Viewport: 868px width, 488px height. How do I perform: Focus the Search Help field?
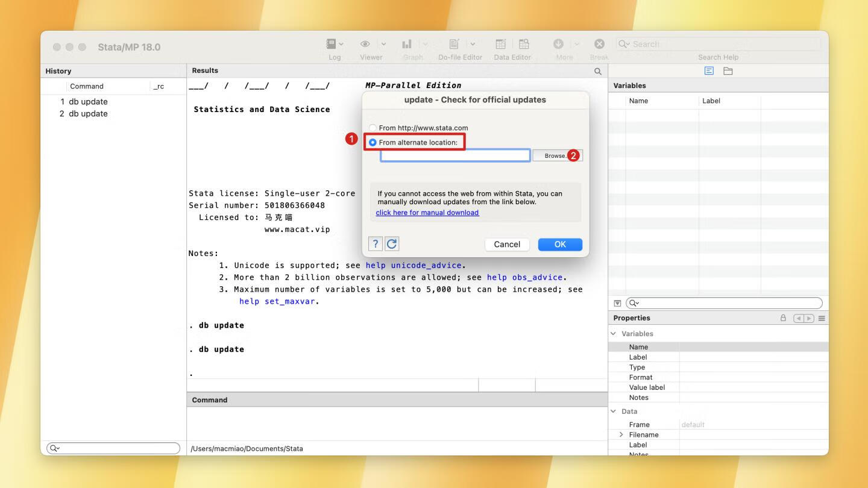[718, 44]
